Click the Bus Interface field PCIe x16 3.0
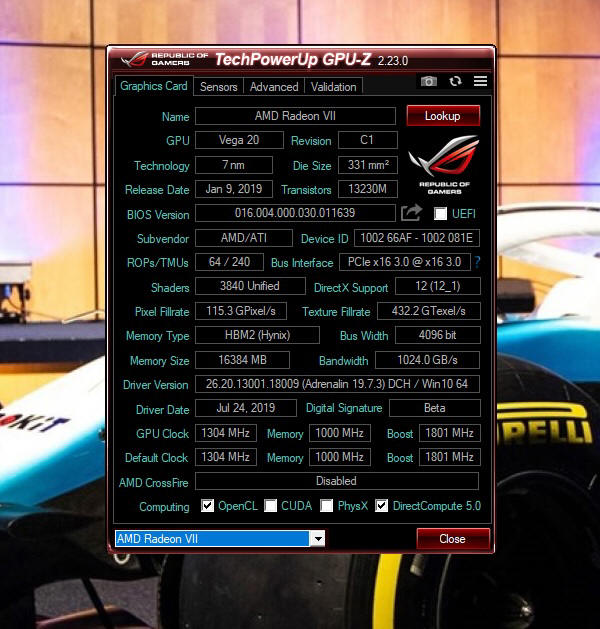 click(405, 262)
